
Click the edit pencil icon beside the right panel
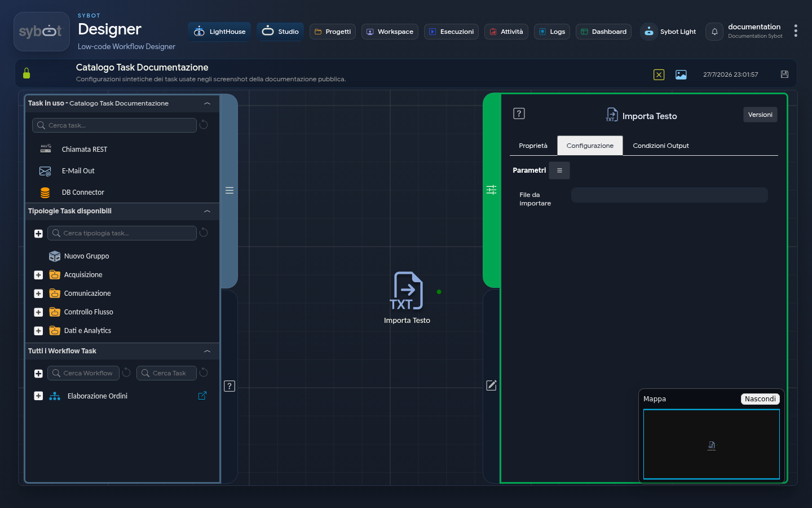click(492, 386)
